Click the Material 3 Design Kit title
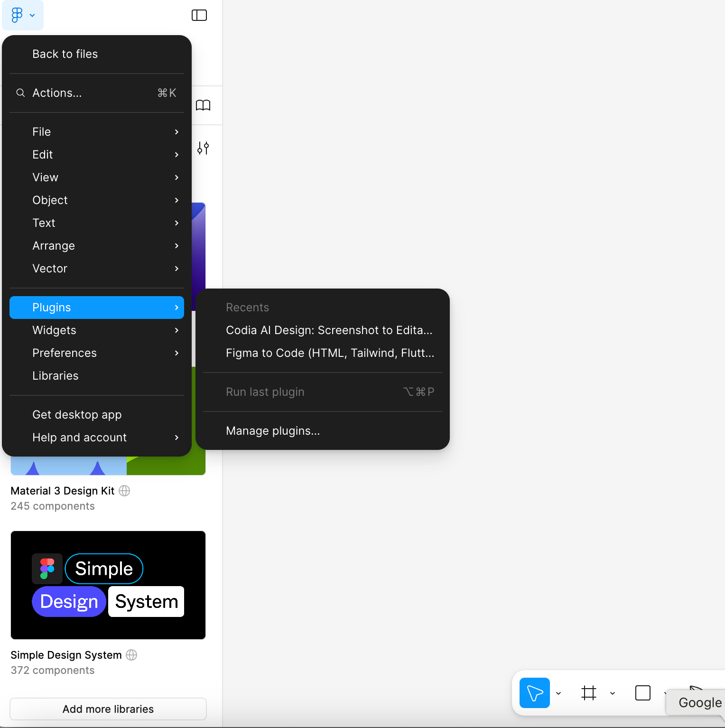725x728 pixels. [x=63, y=491]
